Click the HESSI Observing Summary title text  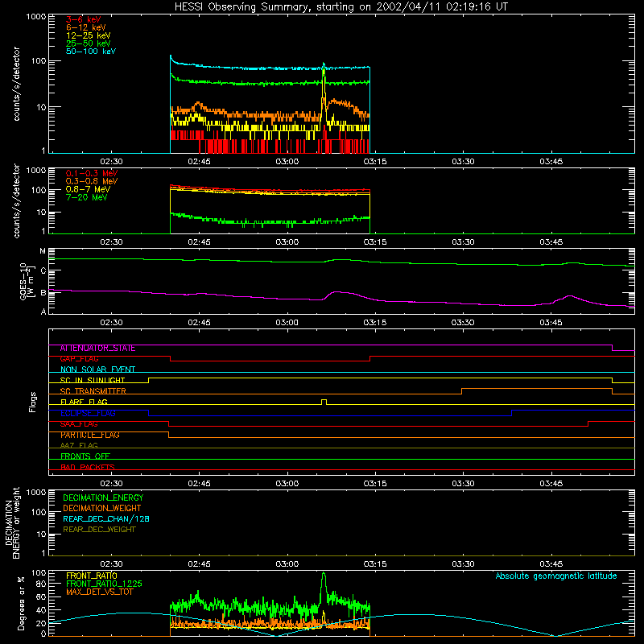click(341, 7)
